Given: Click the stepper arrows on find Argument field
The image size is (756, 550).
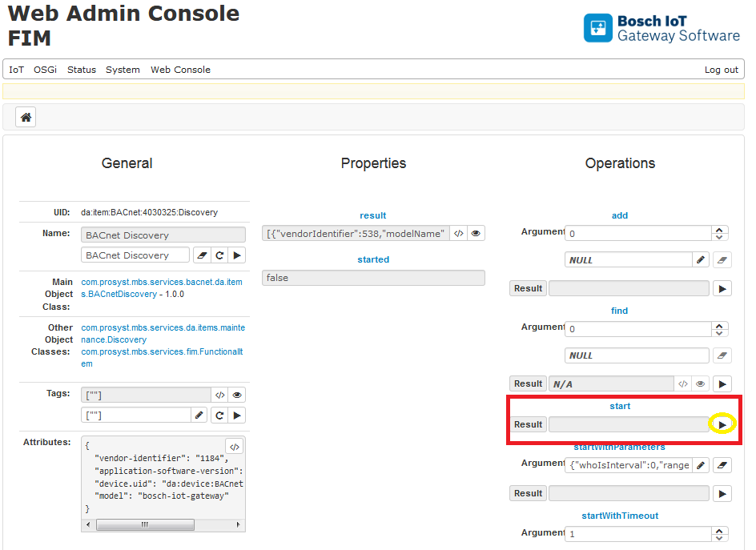Looking at the screenshot, I should click(719, 328).
